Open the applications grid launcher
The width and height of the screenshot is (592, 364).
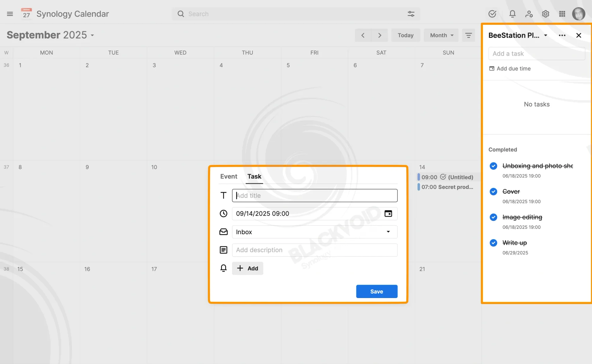point(562,14)
